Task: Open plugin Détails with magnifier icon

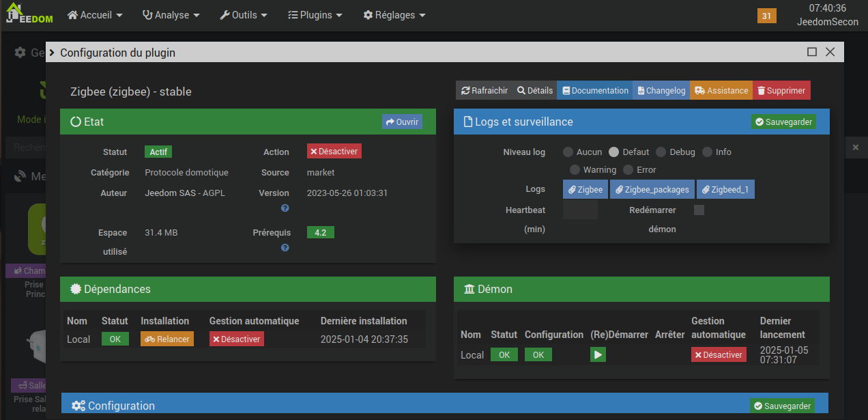Action: [x=535, y=91]
